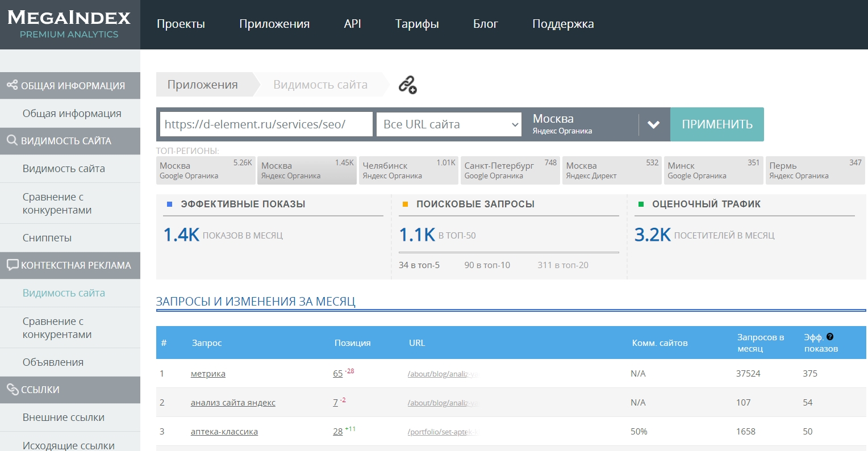Click the chain icon in ССЫЛКИ header

12,389
